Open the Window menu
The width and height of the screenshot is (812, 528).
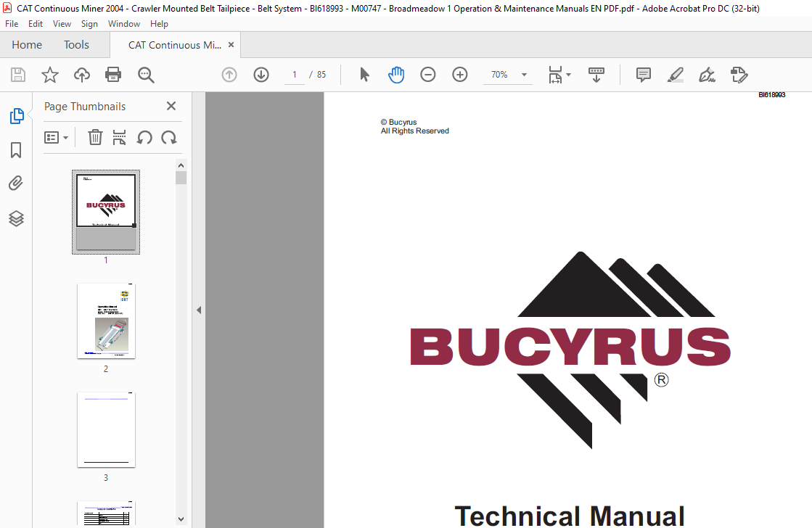point(124,24)
